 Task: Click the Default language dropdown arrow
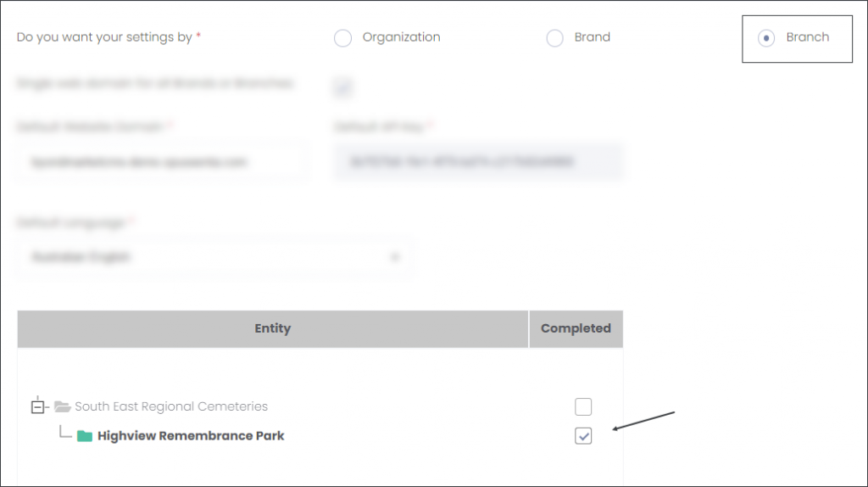click(395, 257)
